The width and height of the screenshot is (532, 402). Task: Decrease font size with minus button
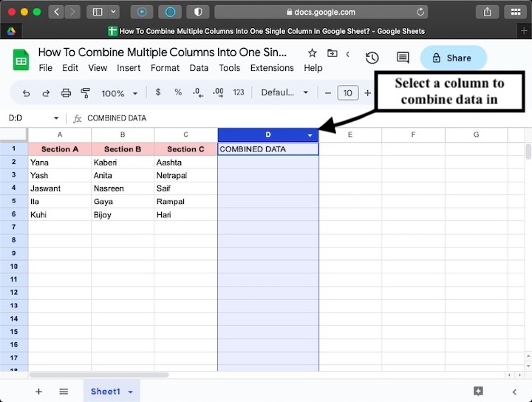(x=328, y=93)
